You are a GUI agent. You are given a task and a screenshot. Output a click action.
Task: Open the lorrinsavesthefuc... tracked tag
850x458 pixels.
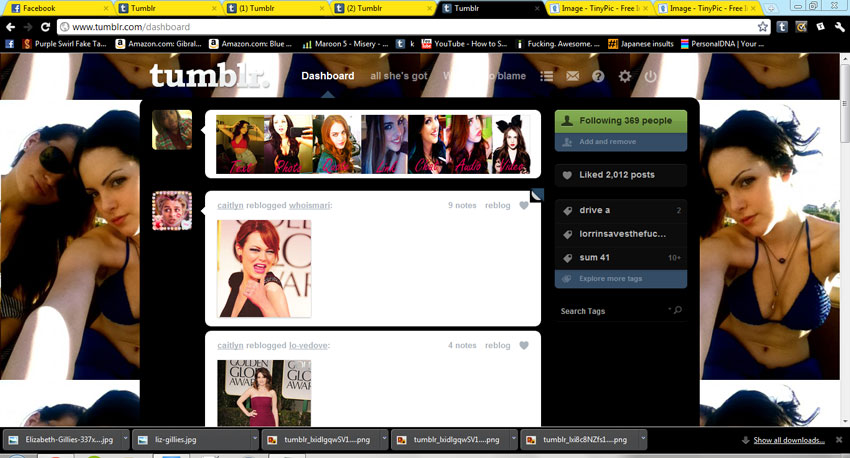[621, 234]
